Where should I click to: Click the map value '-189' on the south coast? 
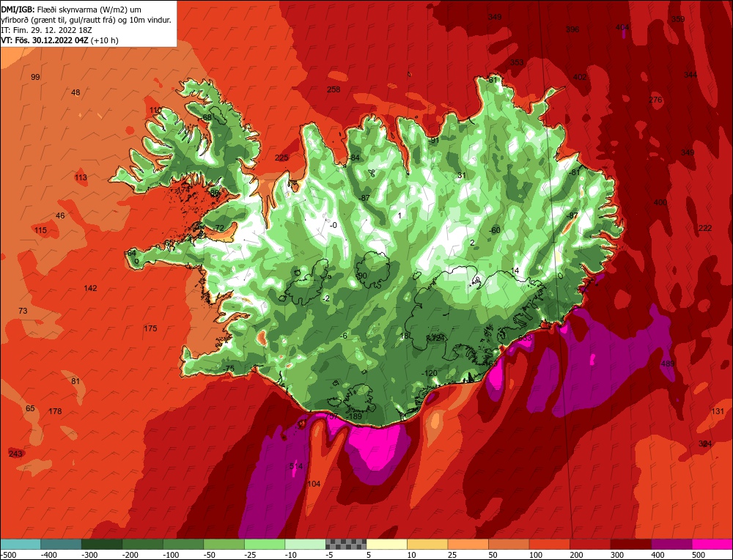pos(354,416)
